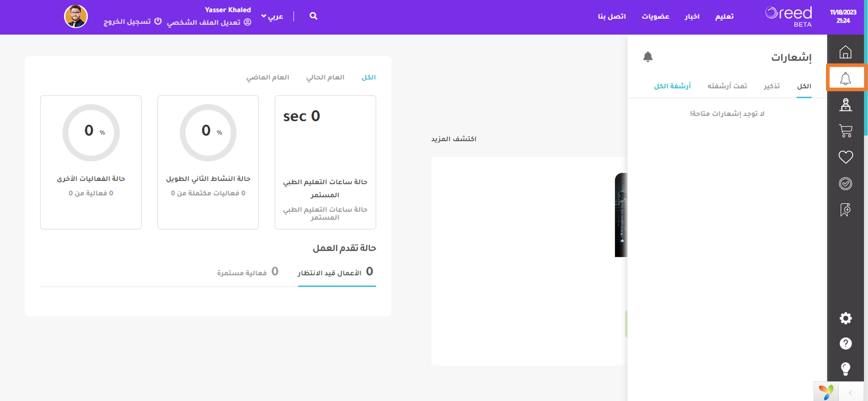Select the تمت أرشفته notifications tab
Image resolution: width=868 pixels, height=401 pixels.
727,86
